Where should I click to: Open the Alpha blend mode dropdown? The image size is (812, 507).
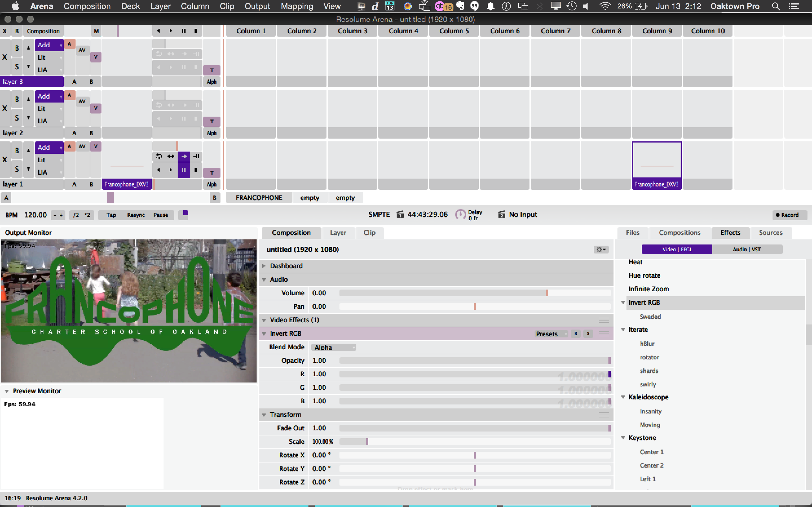(334, 347)
